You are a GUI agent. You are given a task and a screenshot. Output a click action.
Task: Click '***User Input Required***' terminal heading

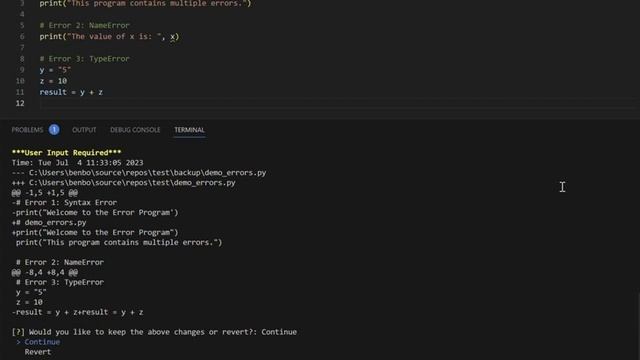tap(67, 153)
